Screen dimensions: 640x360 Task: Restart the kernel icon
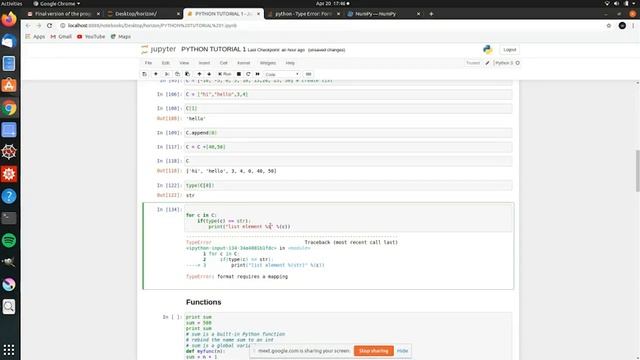[248, 74]
